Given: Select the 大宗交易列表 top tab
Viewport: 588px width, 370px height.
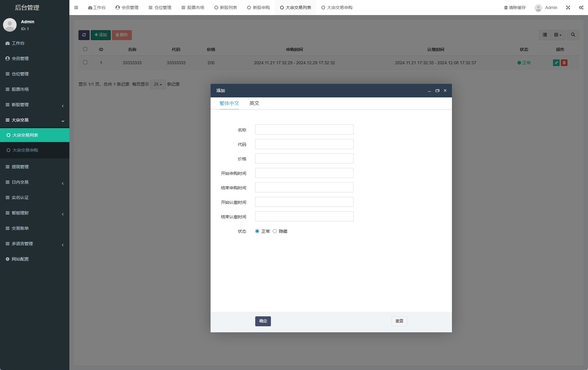Looking at the screenshot, I should [295, 8].
